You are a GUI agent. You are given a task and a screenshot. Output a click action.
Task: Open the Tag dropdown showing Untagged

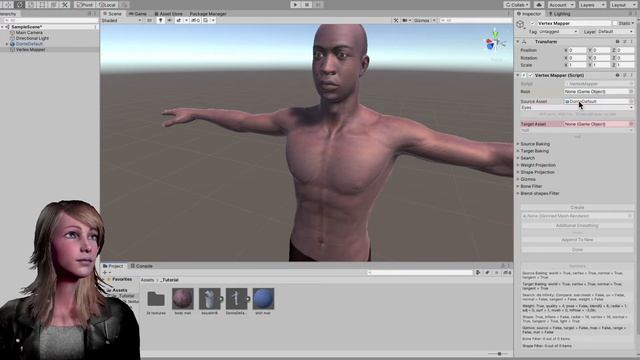click(x=558, y=31)
